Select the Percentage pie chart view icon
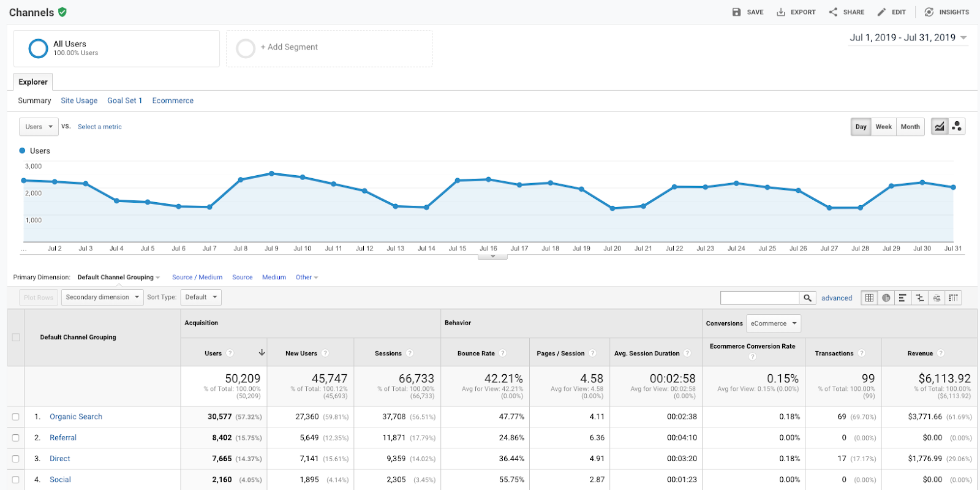 pos(886,298)
